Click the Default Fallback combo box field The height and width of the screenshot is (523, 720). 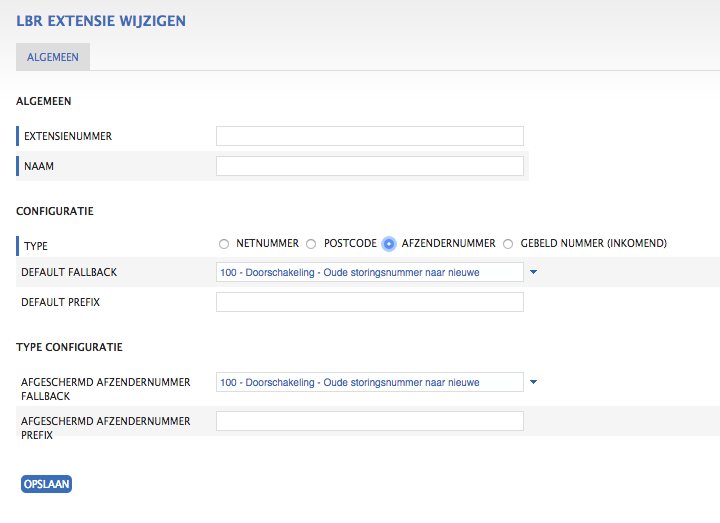click(370, 272)
